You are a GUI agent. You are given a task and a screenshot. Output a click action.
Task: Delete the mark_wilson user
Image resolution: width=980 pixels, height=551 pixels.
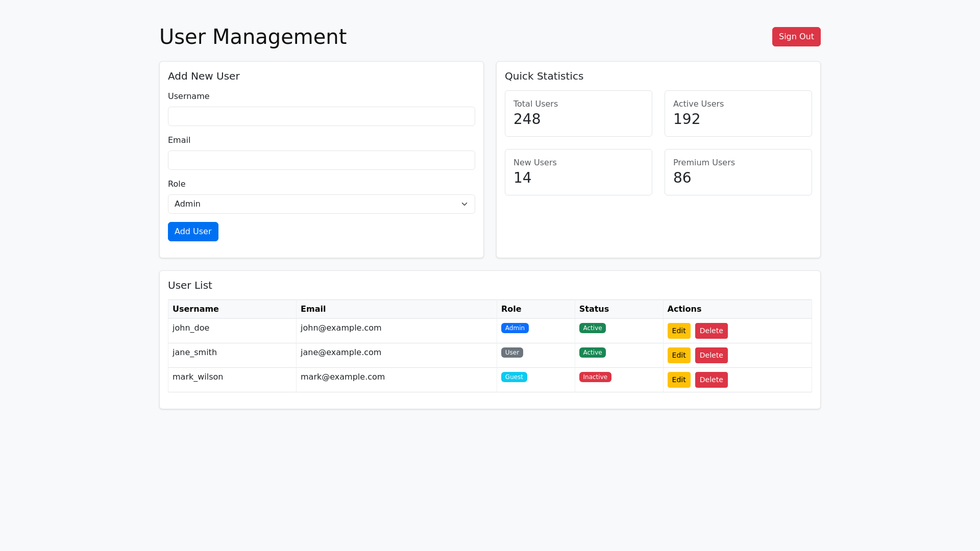coord(711,380)
